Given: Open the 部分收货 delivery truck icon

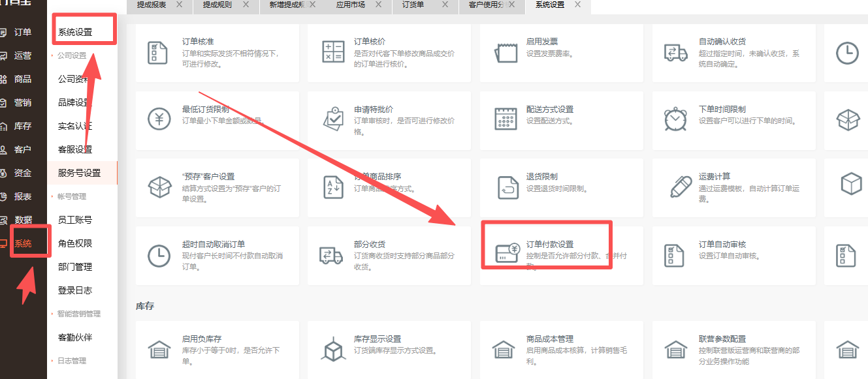Looking at the screenshot, I should coord(331,256).
